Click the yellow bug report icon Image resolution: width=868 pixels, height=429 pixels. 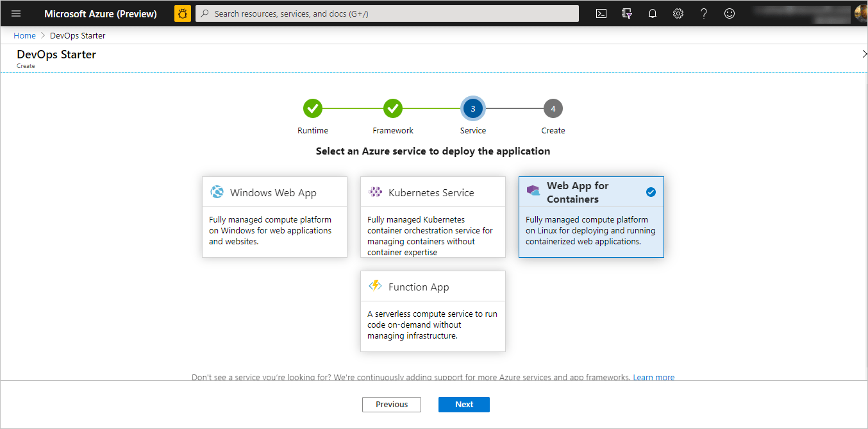(182, 13)
